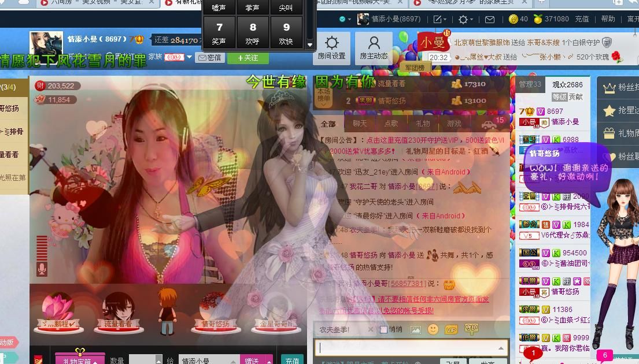Image resolution: width=639 pixels, height=364 pixels.
Task: Open the smiley emoji picker in chat toolbar
Action: click(x=433, y=329)
